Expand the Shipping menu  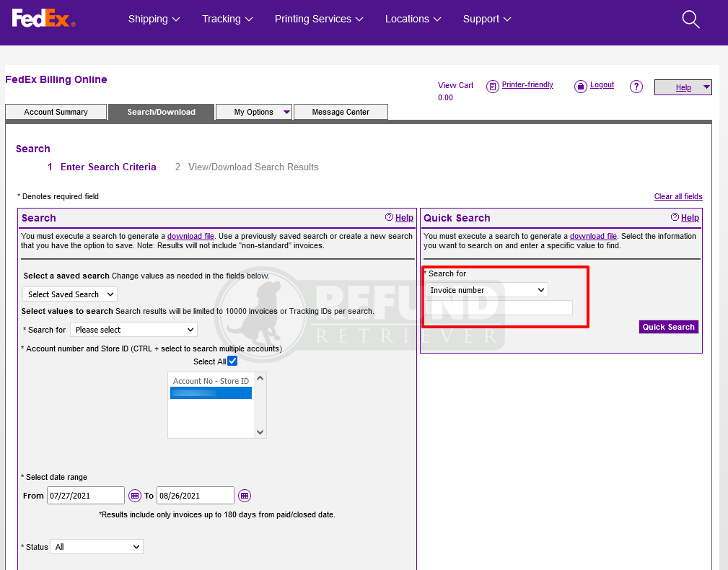click(154, 19)
